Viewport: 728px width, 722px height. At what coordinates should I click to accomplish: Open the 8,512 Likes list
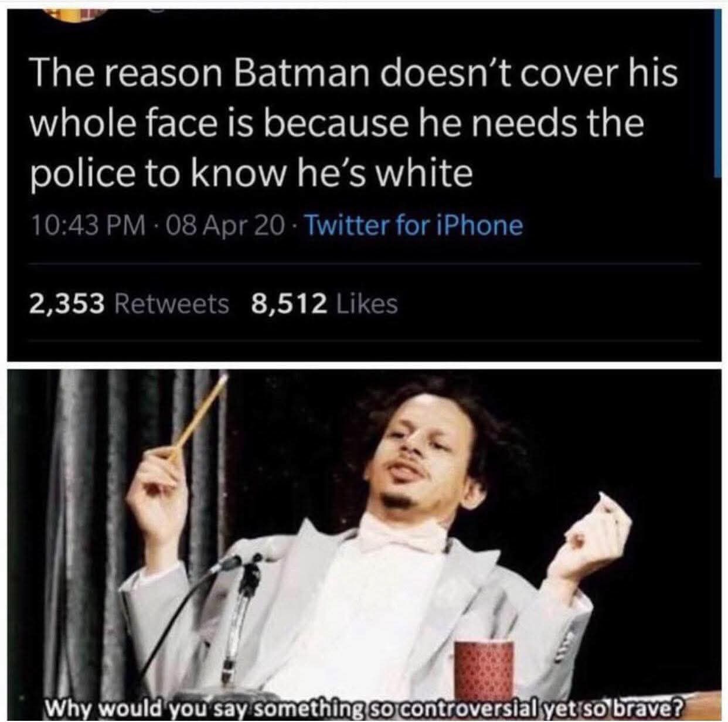[x=325, y=304]
